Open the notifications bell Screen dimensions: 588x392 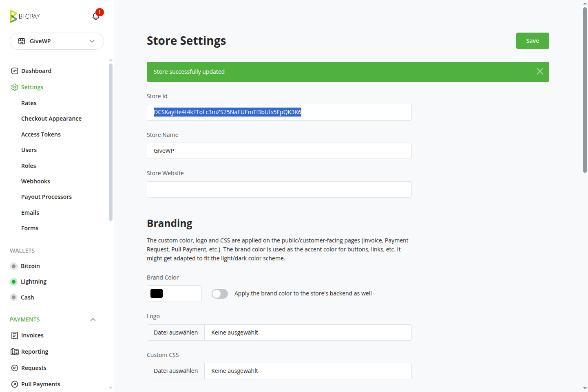point(96,16)
